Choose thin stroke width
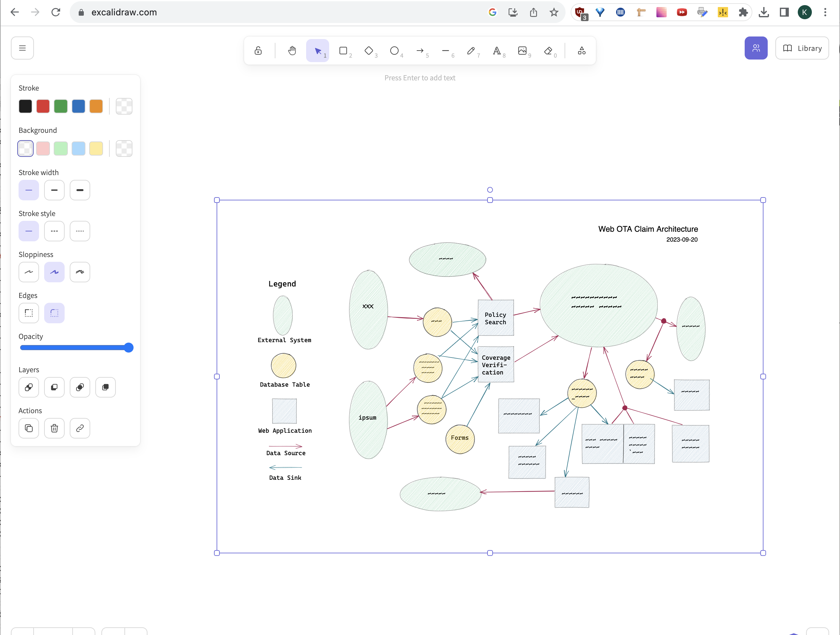This screenshot has height=635, width=840. tap(29, 190)
